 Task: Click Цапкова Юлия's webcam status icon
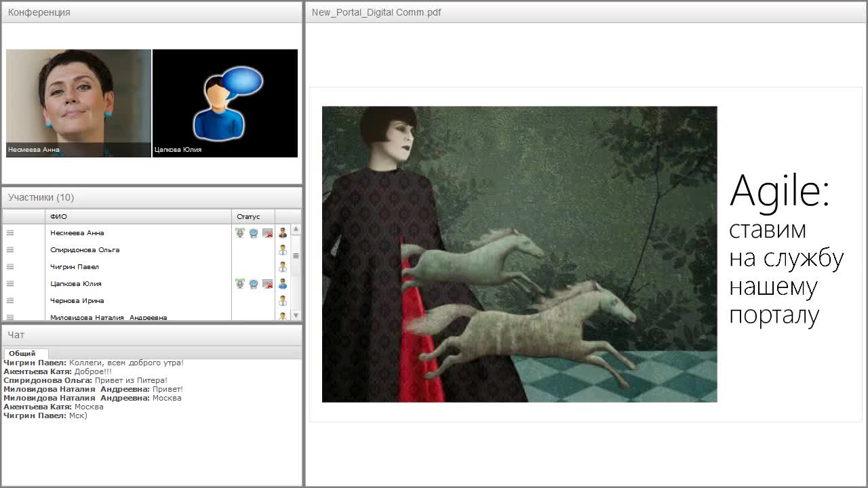[x=254, y=284]
